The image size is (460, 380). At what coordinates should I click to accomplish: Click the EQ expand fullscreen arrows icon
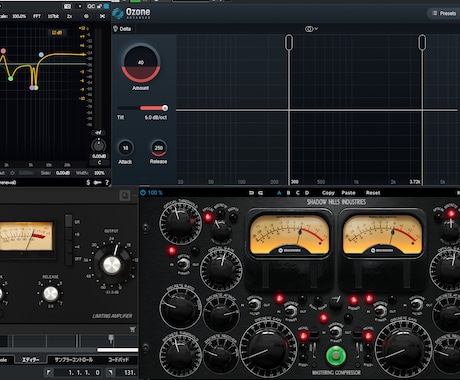(x=102, y=16)
